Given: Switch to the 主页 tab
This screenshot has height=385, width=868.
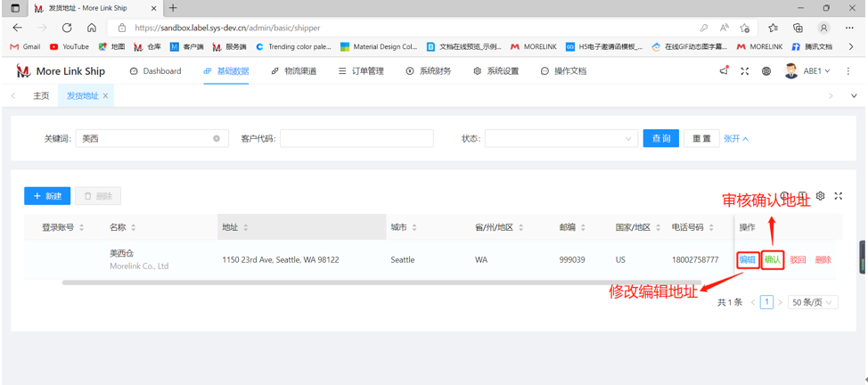Looking at the screenshot, I should click(41, 95).
